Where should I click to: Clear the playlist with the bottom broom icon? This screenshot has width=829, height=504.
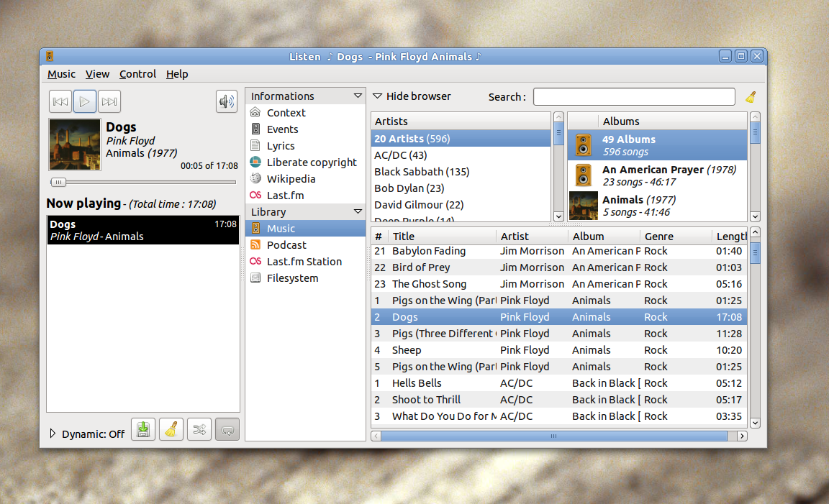171,429
